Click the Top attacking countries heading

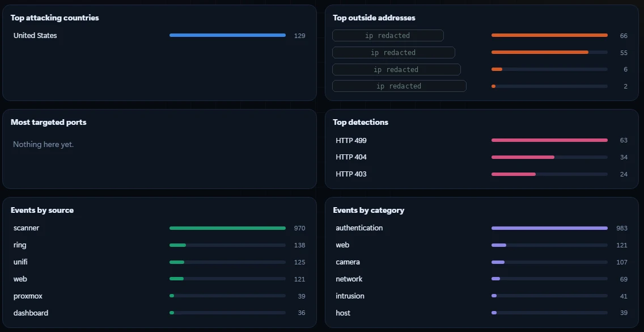coord(54,18)
